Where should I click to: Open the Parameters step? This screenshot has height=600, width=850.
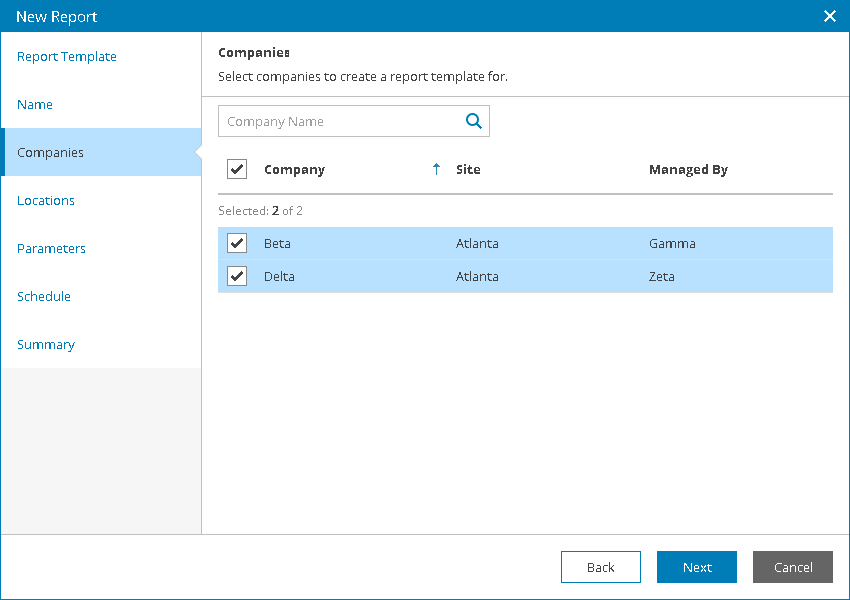(x=51, y=249)
